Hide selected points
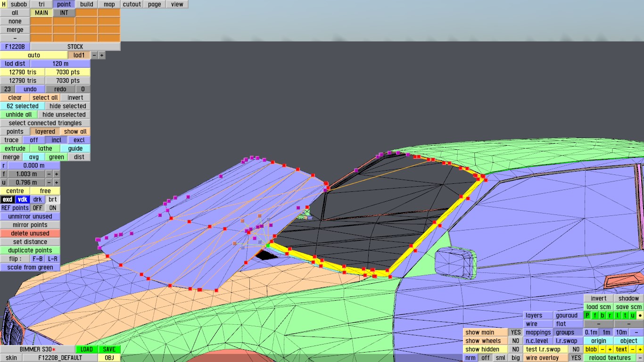Image resolution: width=644 pixels, height=362 pixels. pos(68,106)
